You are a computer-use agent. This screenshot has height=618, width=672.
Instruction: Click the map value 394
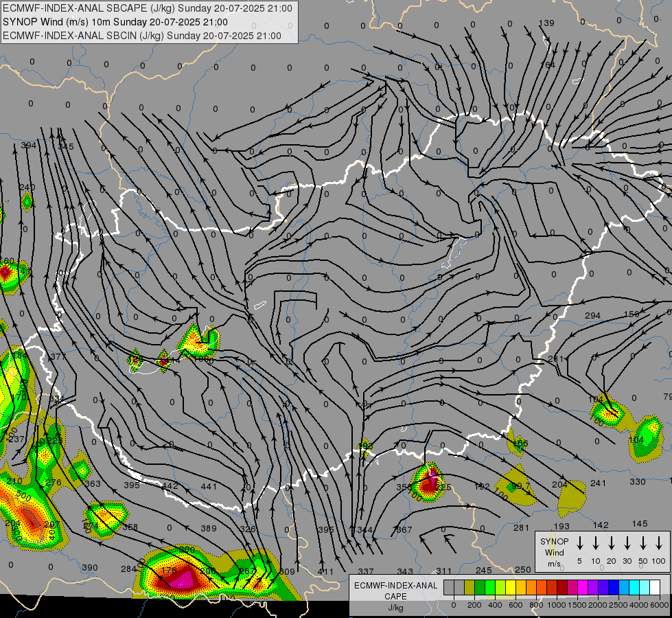click(x=29, y=146)
